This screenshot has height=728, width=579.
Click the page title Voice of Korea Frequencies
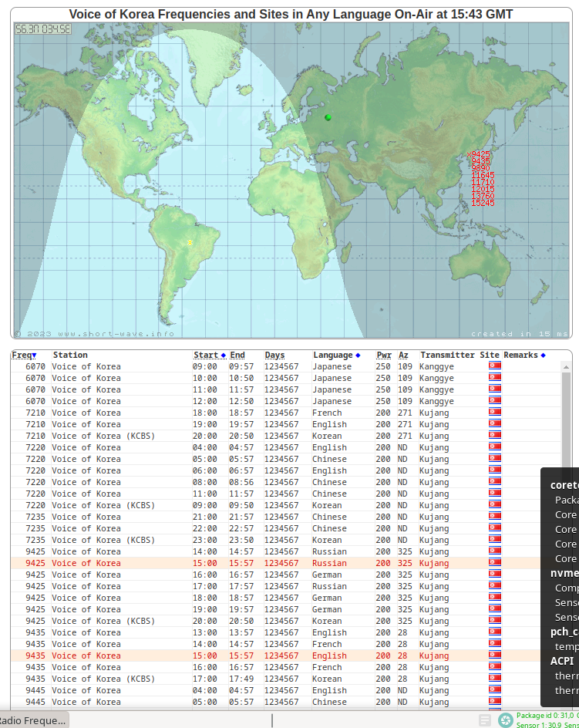(291, 15)
